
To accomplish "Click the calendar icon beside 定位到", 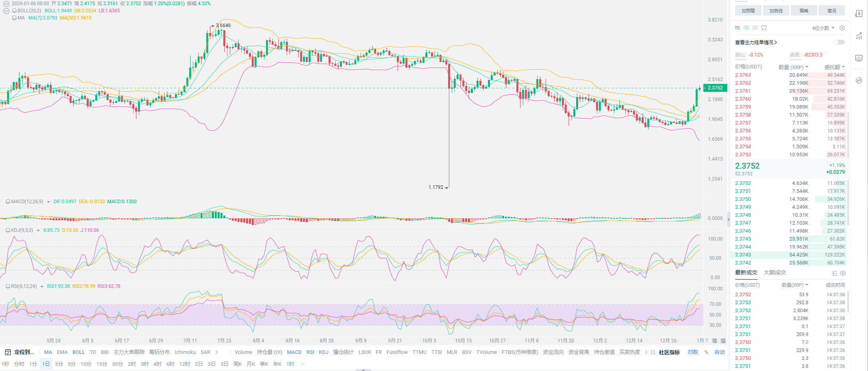I will pos(8,352).
